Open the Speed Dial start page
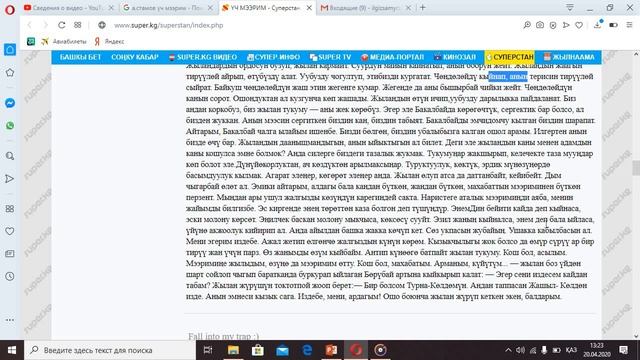Viewport: 640px width, 360px height. pyautogui.click(x=78, y=25)
